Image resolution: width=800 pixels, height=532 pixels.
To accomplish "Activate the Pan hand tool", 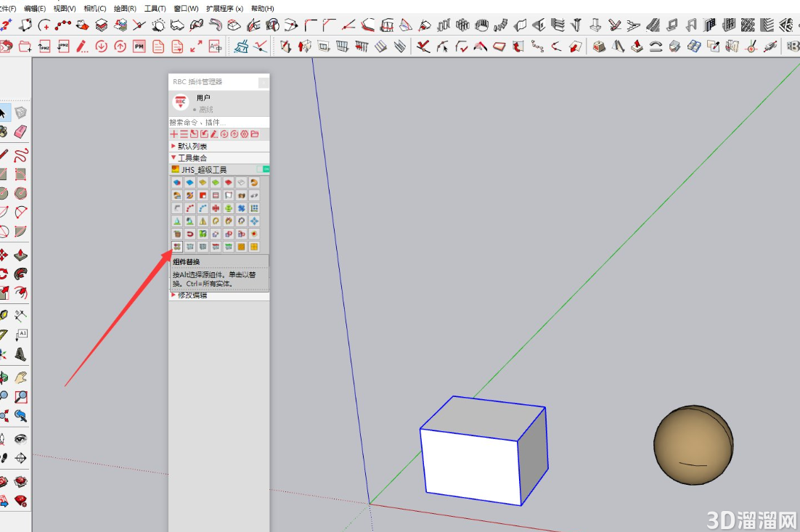I will pos(20,377).
